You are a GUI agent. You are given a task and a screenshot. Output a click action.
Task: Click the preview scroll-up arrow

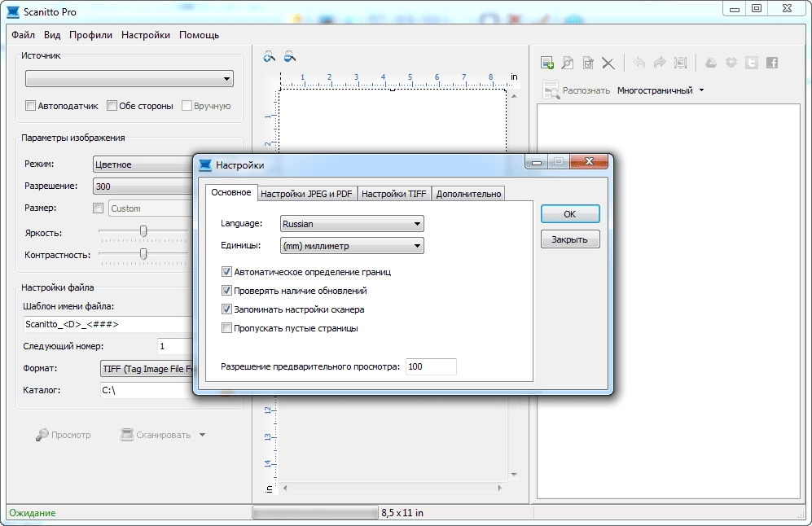(x=514, y=96)
